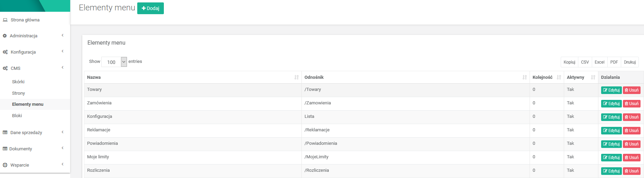This screenshot has width=644, height=178.
Task: Sort by Odnośnik column sort icon
Action: click(x=524, y=77)
